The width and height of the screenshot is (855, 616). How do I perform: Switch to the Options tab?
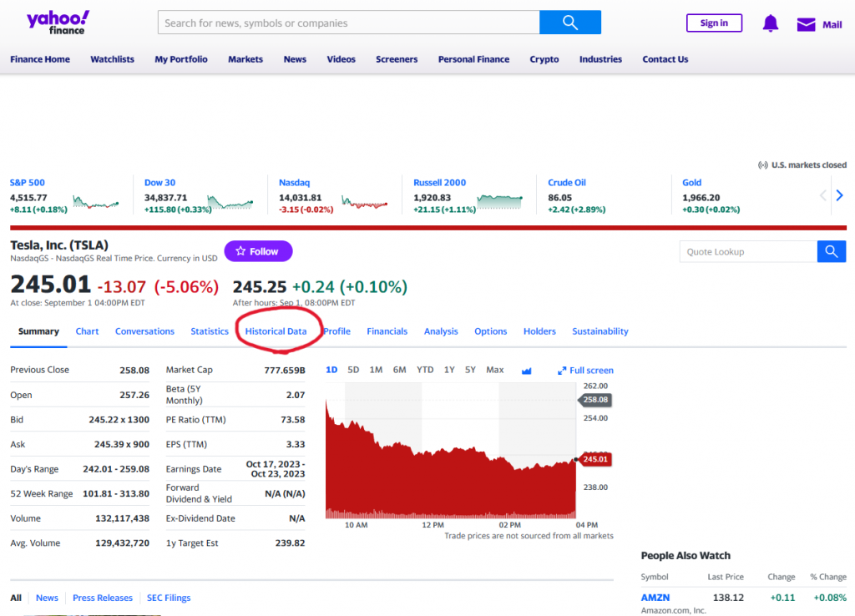pyautogui.click(x=490, y=331)
